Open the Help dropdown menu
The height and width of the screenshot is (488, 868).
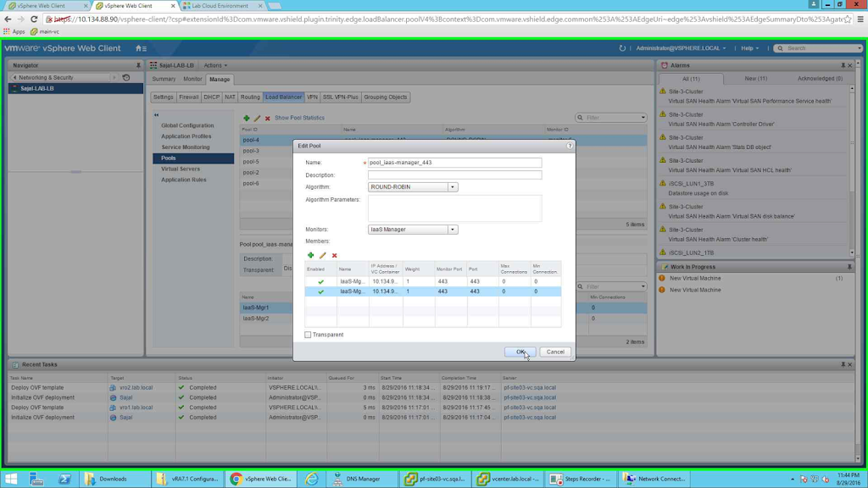(x=749, y=48)
